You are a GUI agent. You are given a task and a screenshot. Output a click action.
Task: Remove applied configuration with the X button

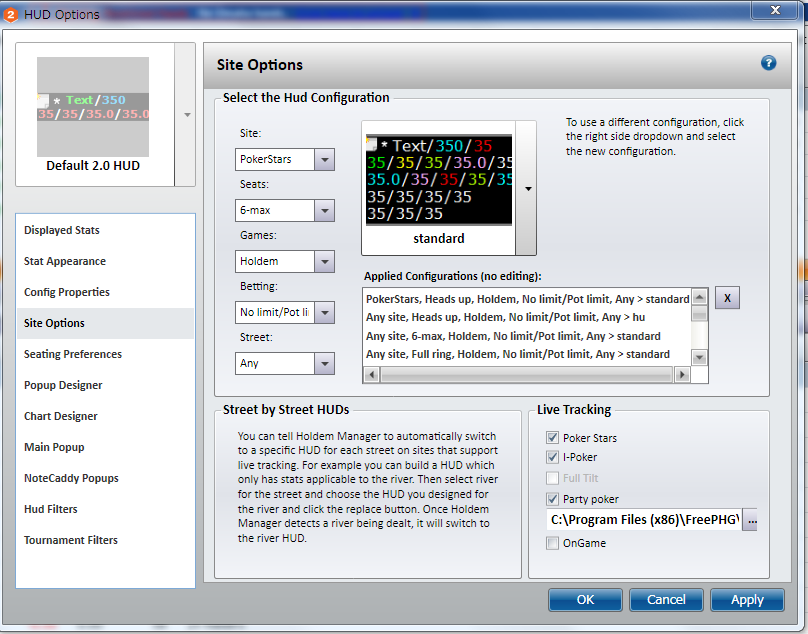[x=727, y=298]
